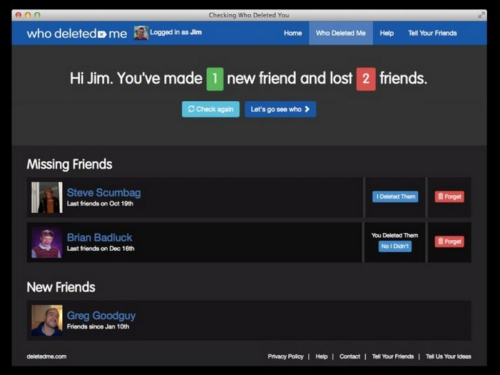The image size is (500, 375).
Task: Select the Who Deleted Me tab
Action: pyautogui.click(x=341, y=33)
